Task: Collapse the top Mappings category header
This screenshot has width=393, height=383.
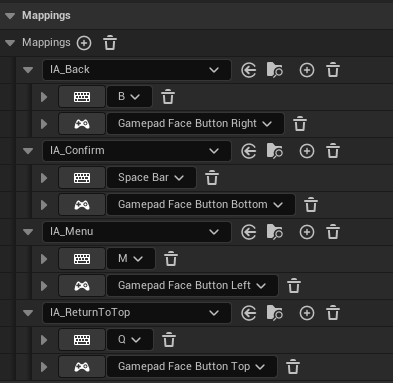Action: click(x=10, y=16)
